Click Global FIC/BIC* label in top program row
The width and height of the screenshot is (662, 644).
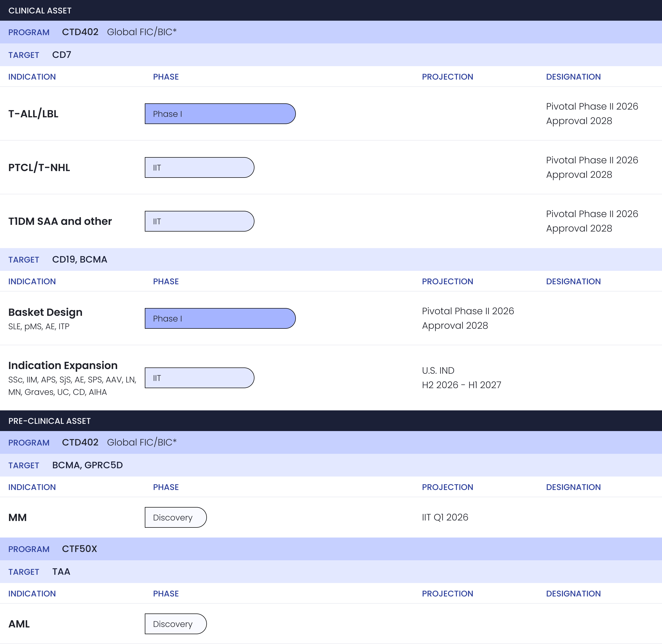click(141, 32)
